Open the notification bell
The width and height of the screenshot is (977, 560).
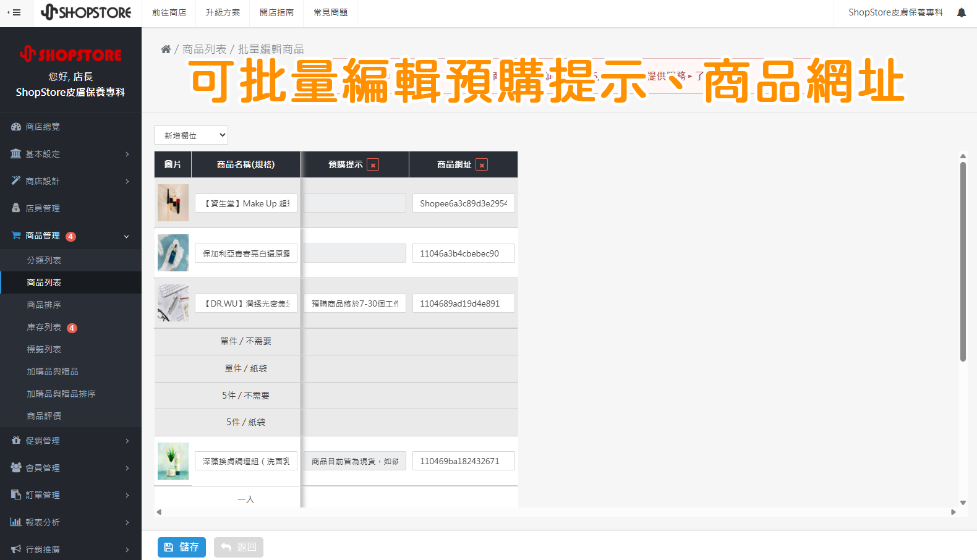point(962,12)
